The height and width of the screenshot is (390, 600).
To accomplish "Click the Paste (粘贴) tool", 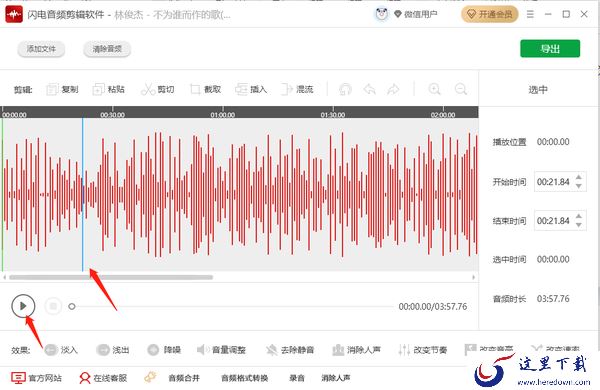I will tap(109, 90).
